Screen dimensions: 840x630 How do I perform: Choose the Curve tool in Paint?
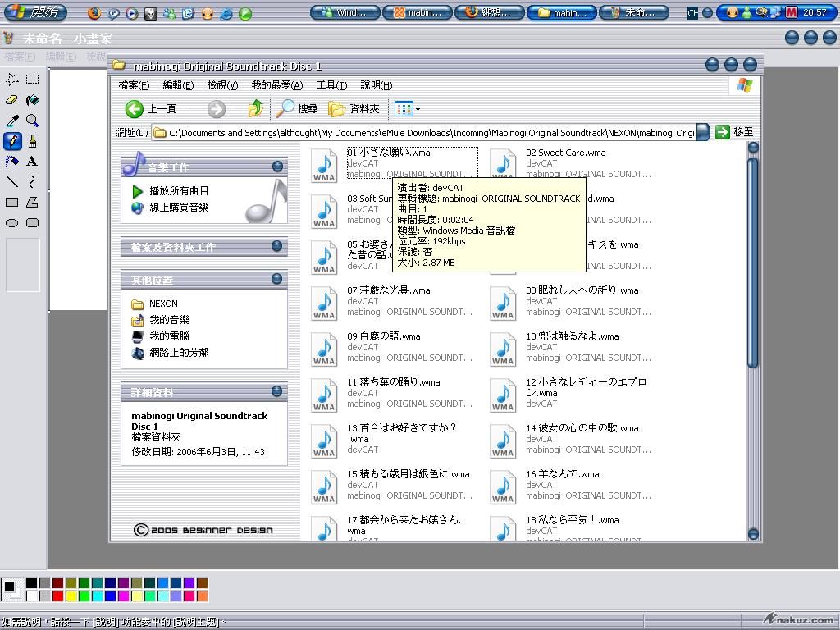tap(32, 181)
